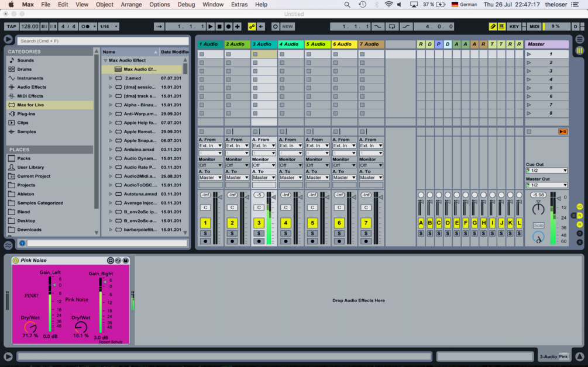Click the Save Preset icon on Pink Noise

tap(126, 260)
